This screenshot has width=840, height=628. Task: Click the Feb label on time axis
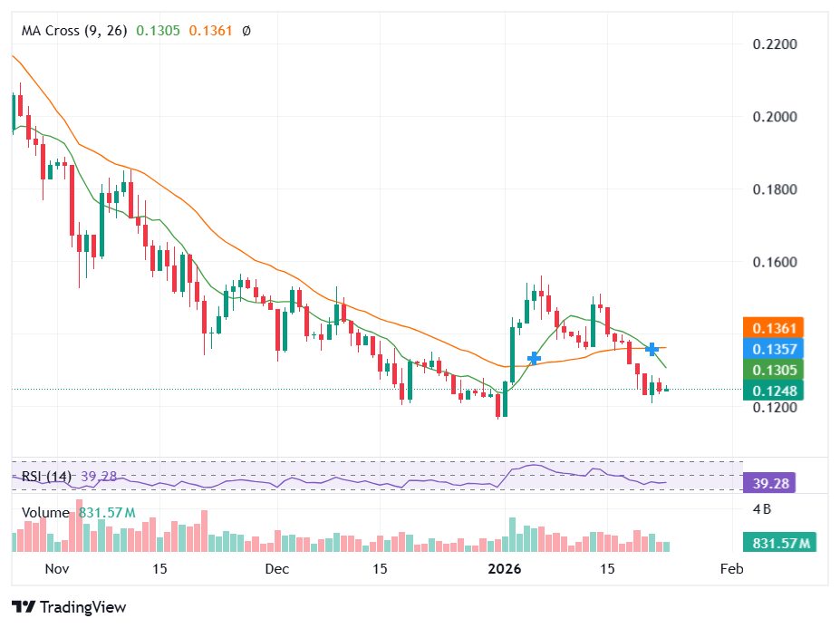click(730, 569)
